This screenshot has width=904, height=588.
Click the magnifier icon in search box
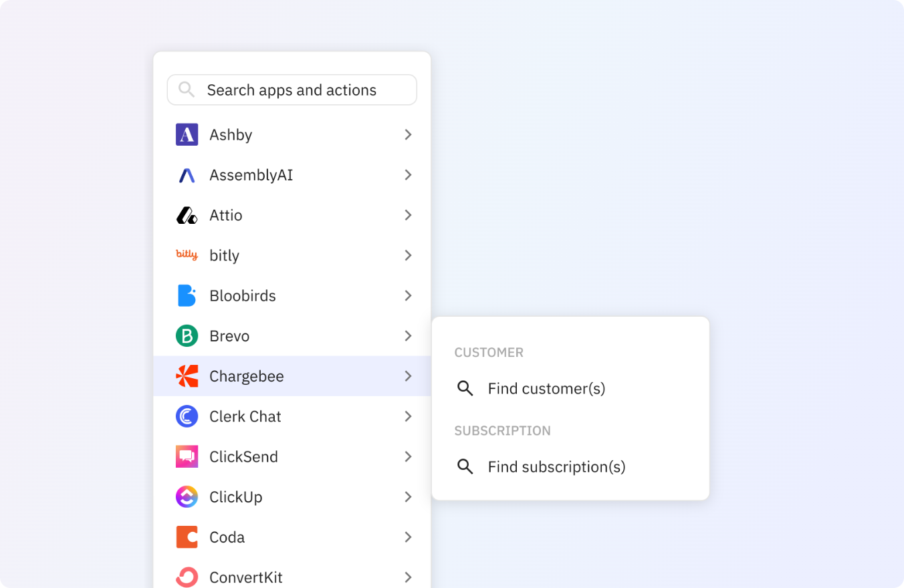click(187, 90)
